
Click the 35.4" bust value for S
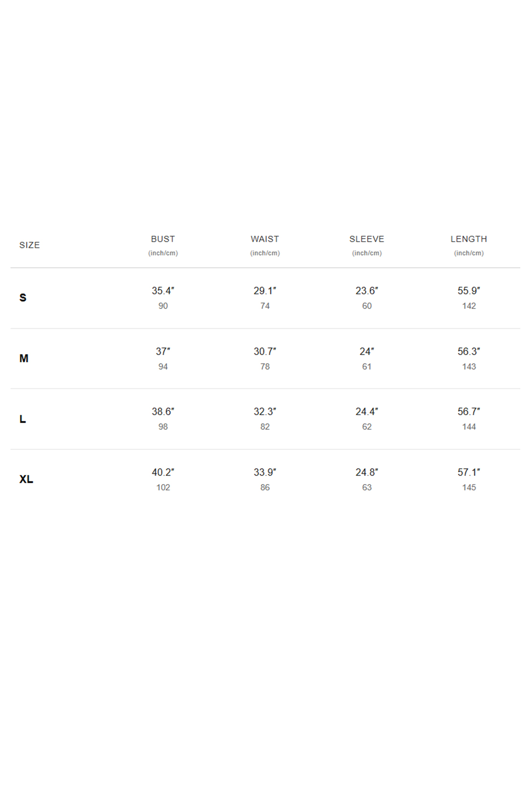coord(163,291)
